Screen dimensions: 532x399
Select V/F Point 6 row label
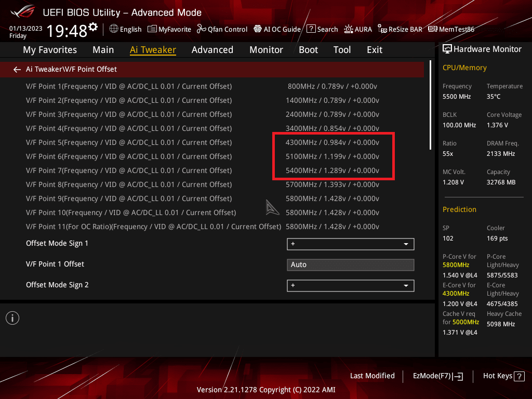129,157
